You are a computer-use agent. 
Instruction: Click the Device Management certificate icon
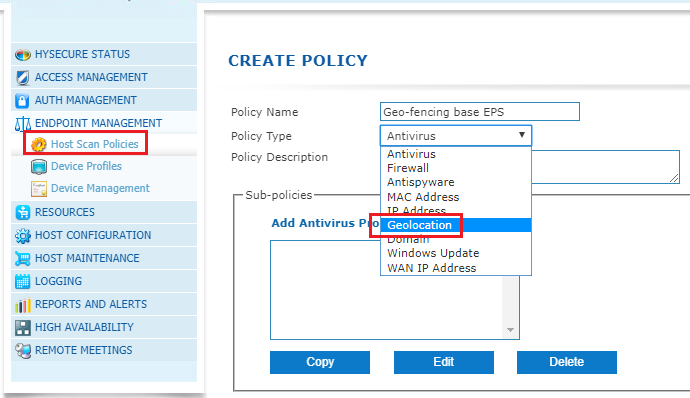pyautogui.click(x=39, y=188)
